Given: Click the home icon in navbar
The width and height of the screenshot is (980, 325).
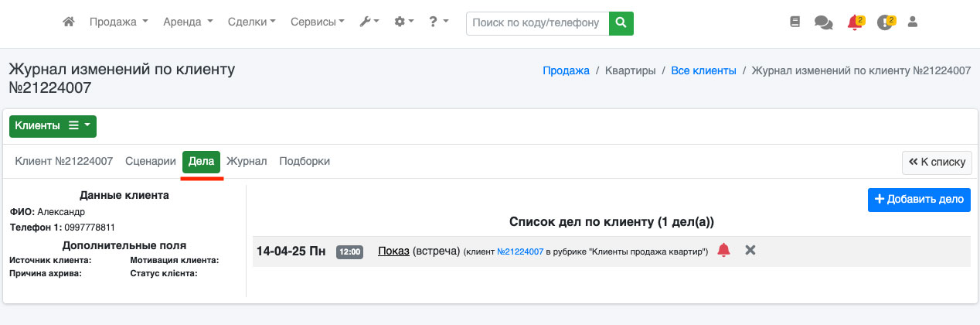Looking at the screenshot, I should point(69,22).
